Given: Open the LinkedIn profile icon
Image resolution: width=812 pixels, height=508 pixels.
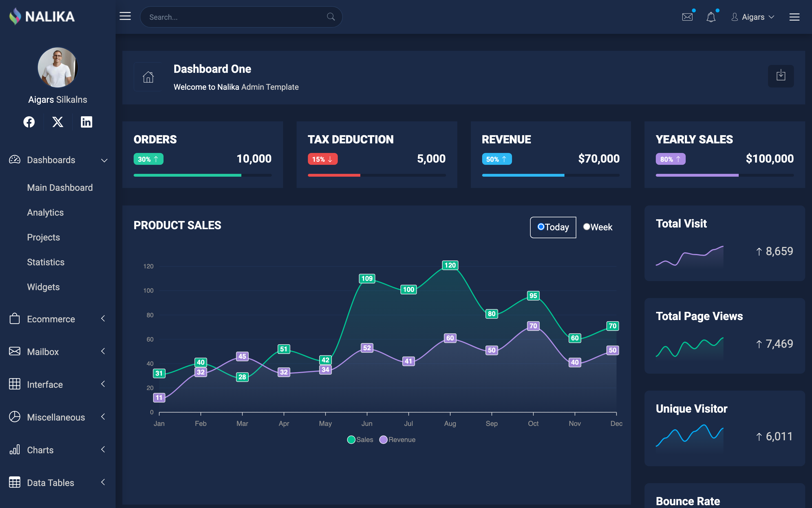Looking at the screenshot, I should pyautogui.click(x=86, y=122).
